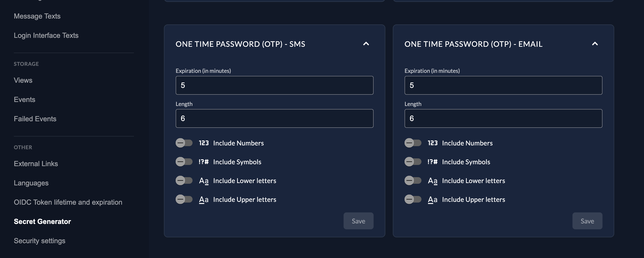The width and height of the screenshot is (644, 258).
Task: Click the !?# symbols icon in OTP SMS
Action: (x=204, y=162)
